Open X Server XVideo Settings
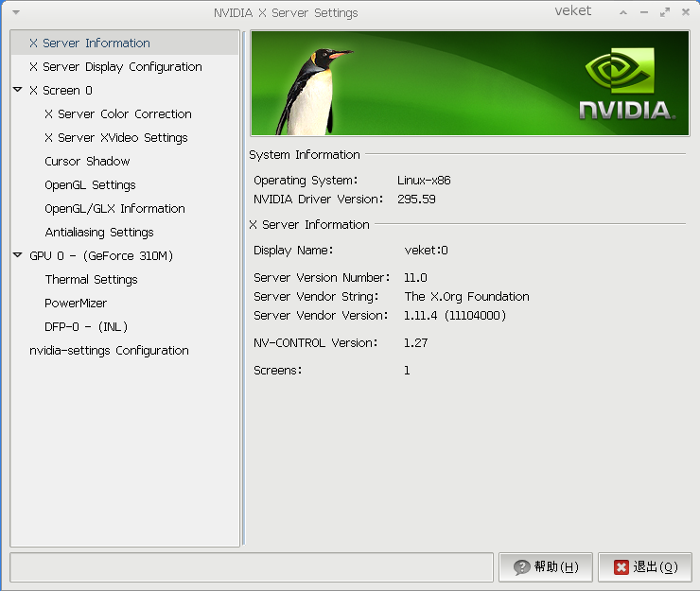Viewport: 700px width, 591px height. (x=116, y=138)
